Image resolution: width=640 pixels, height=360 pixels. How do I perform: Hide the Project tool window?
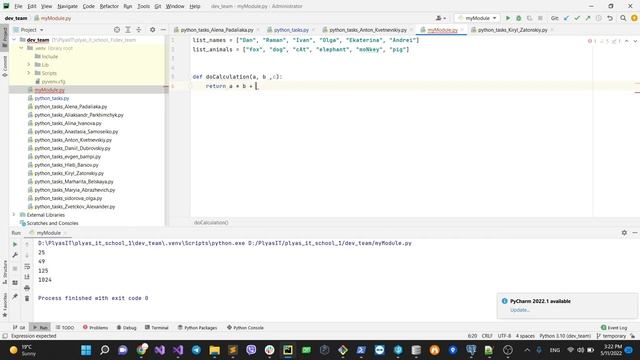(x=163, y=30)
